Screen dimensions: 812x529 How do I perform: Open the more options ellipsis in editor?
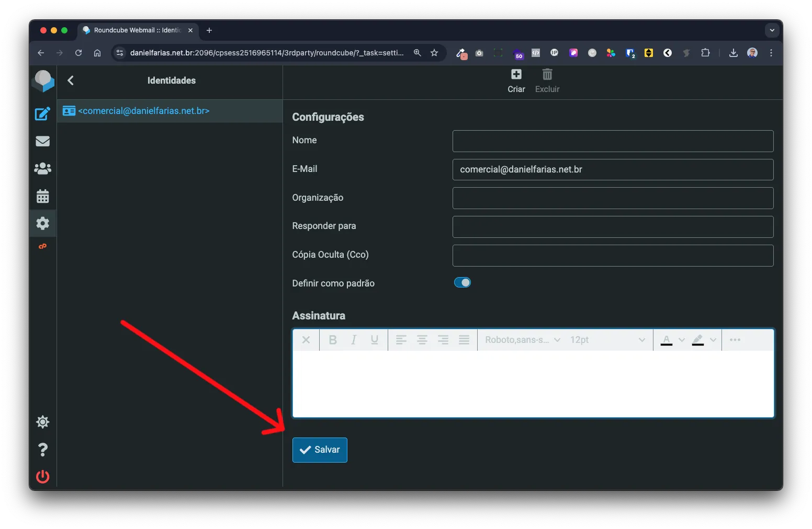735,340
